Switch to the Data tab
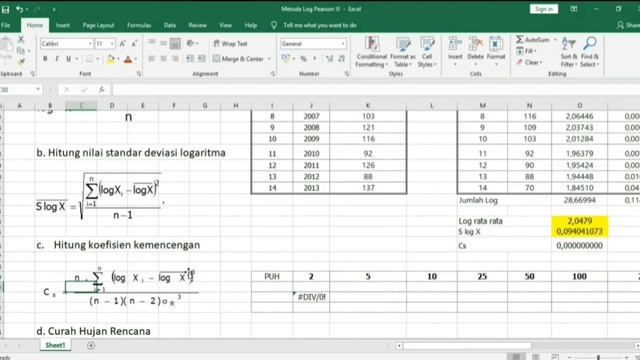This screenshot has height=360, width=640. [x=170, y=25]
